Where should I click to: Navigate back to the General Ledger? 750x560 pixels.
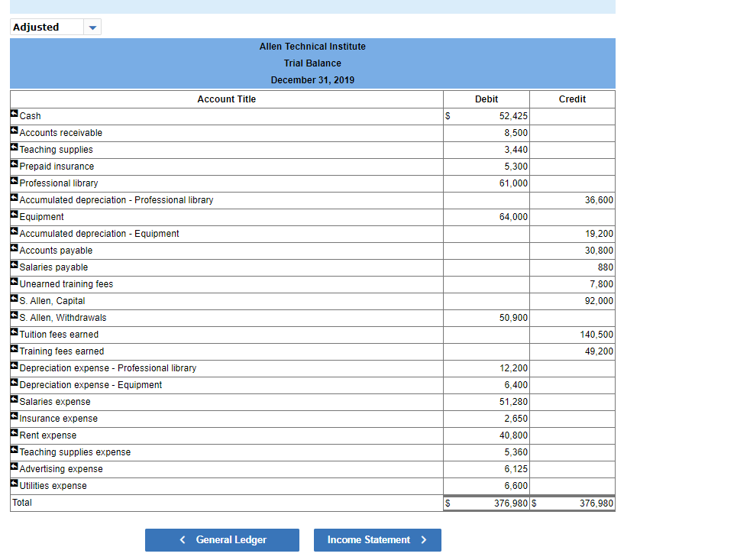click(221, 539)
